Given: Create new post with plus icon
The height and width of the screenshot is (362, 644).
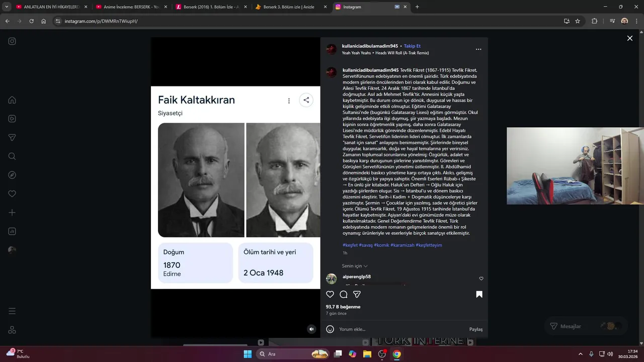Looking at the screenshot, I should (x=12, y=213).
